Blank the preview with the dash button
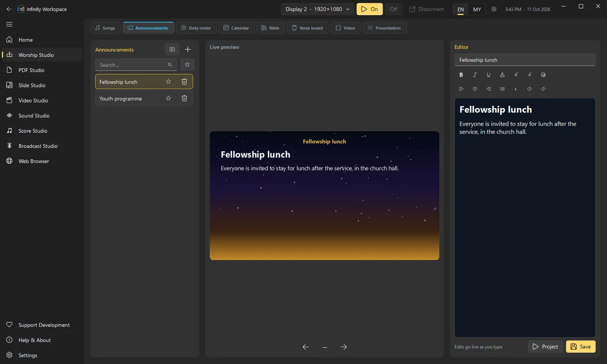 tap(325, 347)
